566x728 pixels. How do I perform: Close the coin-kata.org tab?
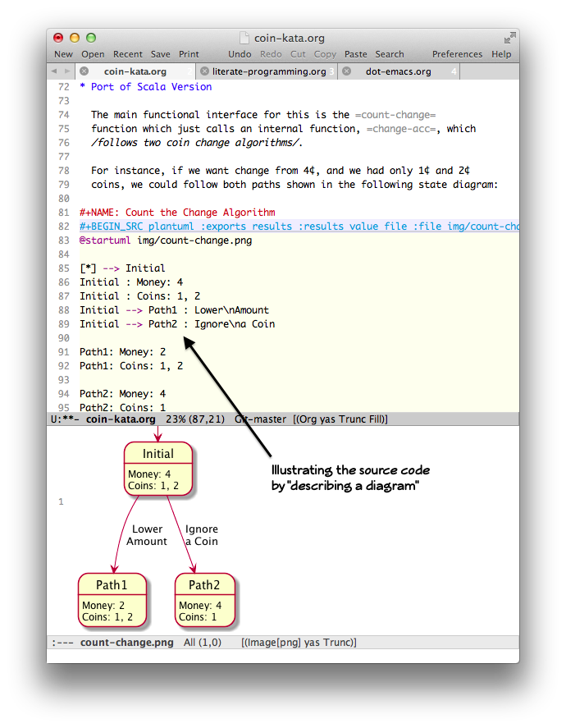point(84,71)
